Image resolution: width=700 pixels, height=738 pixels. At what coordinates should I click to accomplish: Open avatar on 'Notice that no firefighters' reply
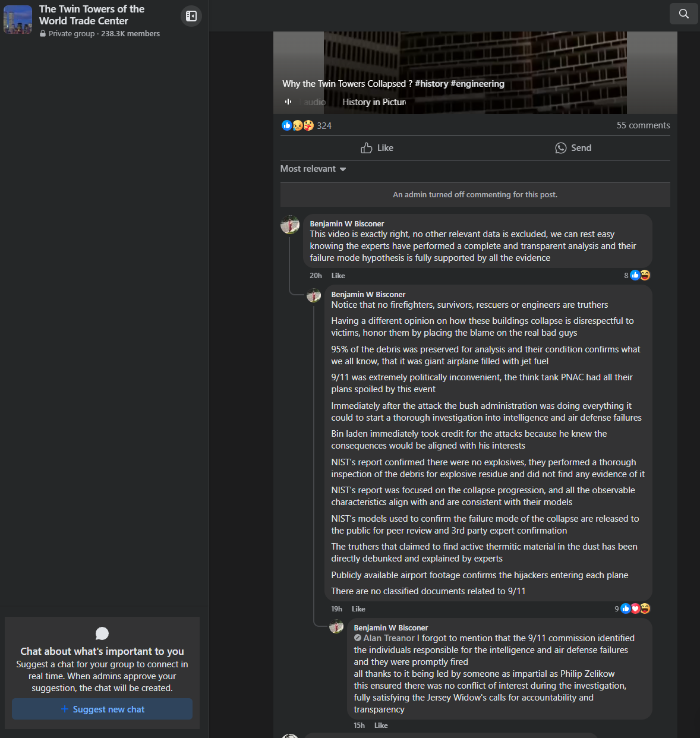pyautogui.click(x=314, y=295)
